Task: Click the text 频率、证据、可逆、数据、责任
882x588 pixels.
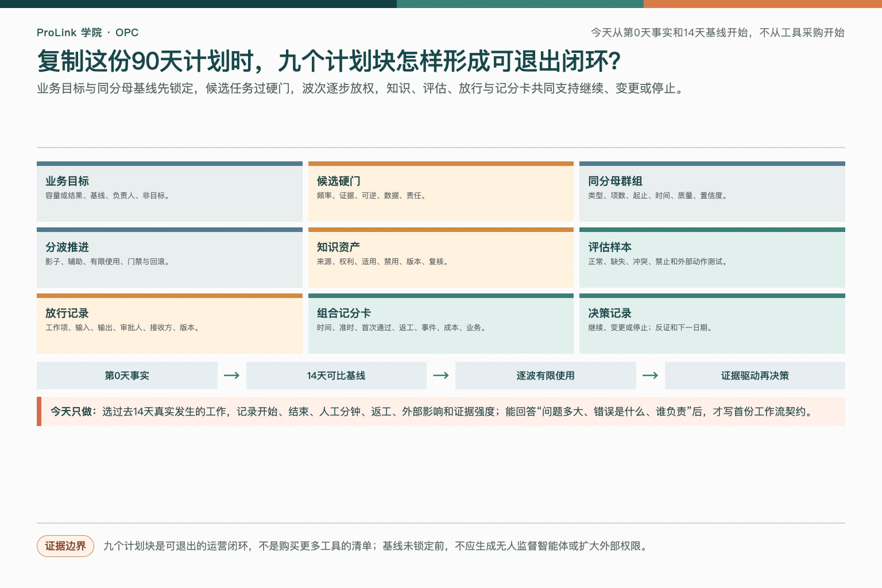Action: [x=372, y=196]
